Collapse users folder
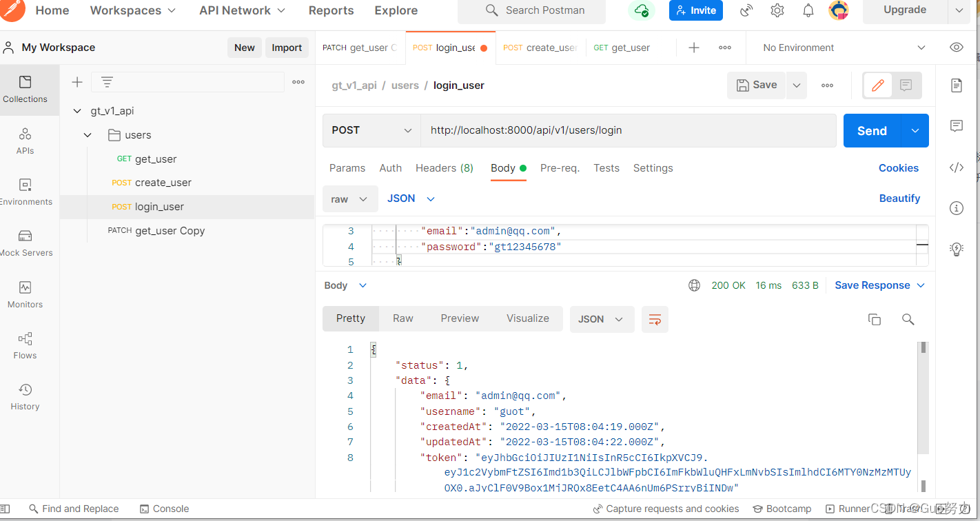The image size is (980, 521). pyautogui.click(x=88, y=135)
